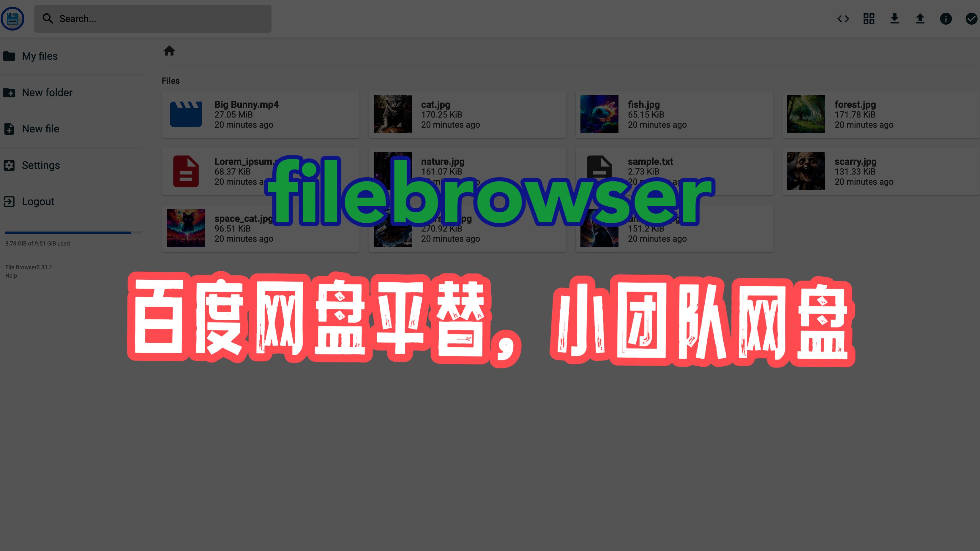The image size is (980, 551).
Task: Open the Settings menu item
Action: point(41,165)
